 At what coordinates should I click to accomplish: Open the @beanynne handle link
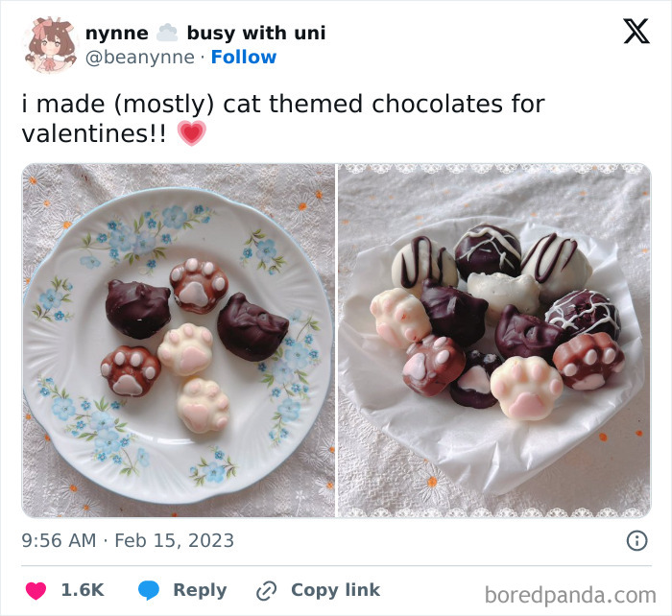(x=140, y=58)
